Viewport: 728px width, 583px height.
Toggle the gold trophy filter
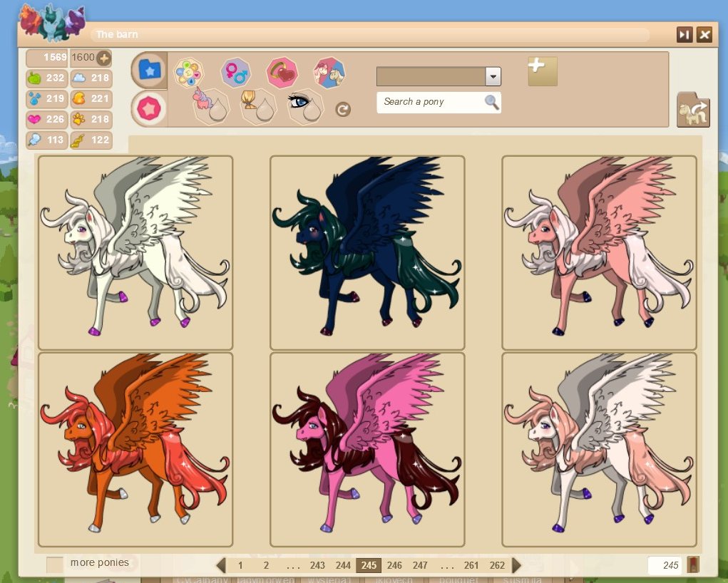point(257,105)
